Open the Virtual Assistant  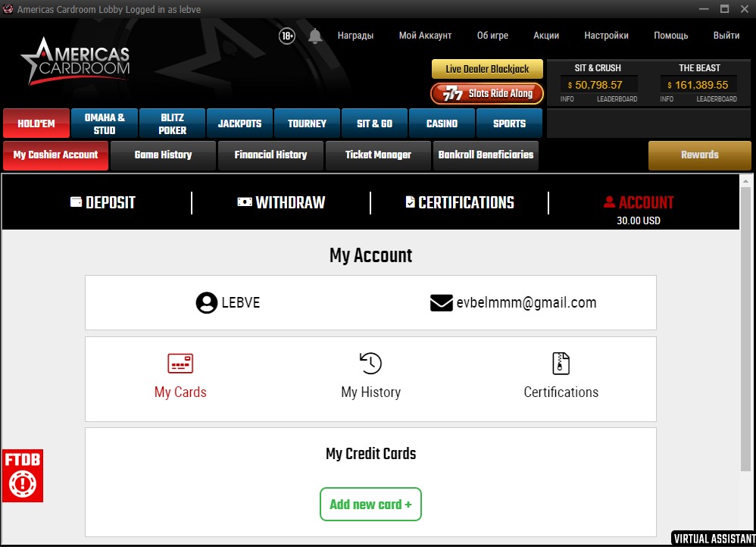click(x=714, y=539)
